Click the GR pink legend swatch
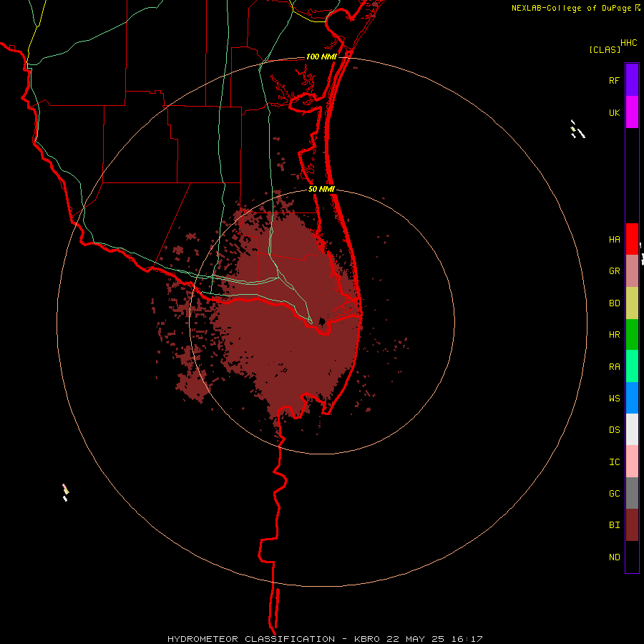Screen dimensions: 644x644 [x=632, y=271]
